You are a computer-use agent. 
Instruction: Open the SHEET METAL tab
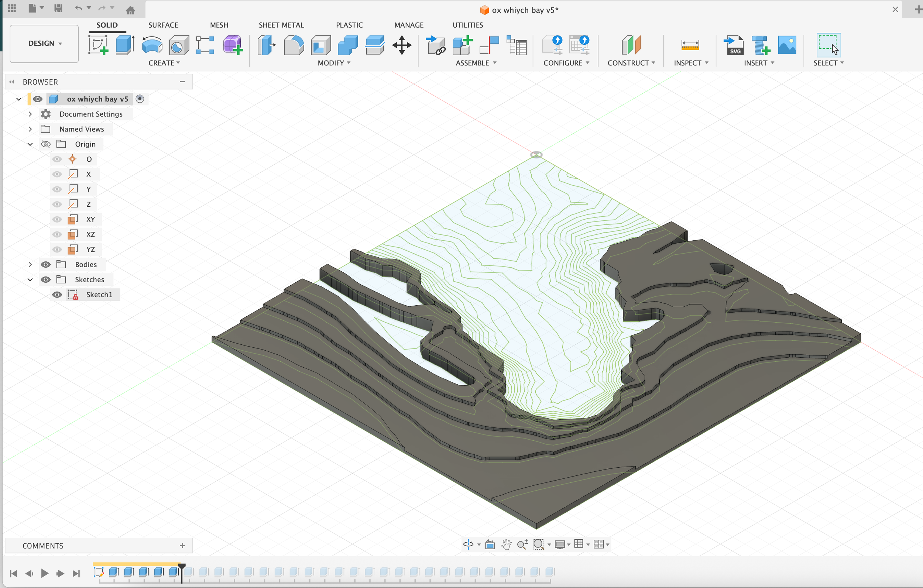point(281,25)
